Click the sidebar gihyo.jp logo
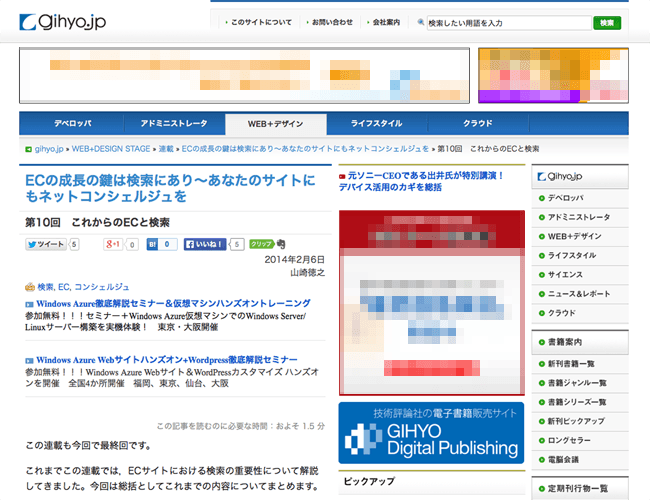 [560, 177]
